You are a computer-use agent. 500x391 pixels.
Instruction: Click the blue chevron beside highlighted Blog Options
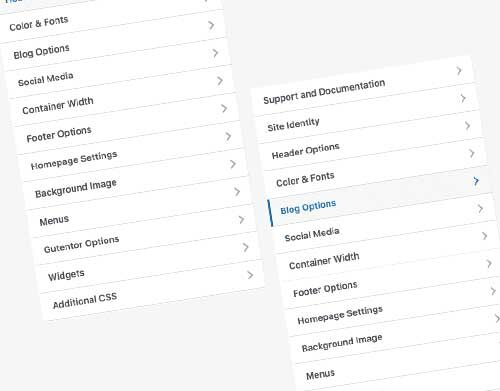tap(476, 181)
